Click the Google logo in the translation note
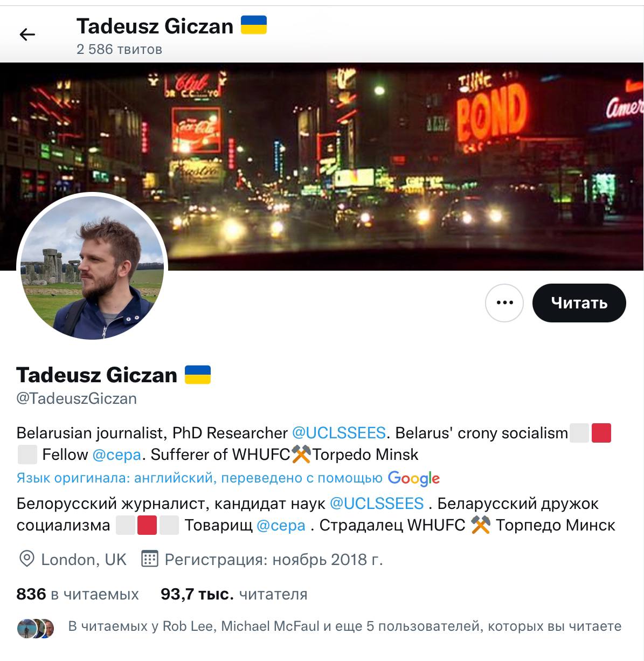The height and width of the screenshot is (661, 644). point(414,478)
